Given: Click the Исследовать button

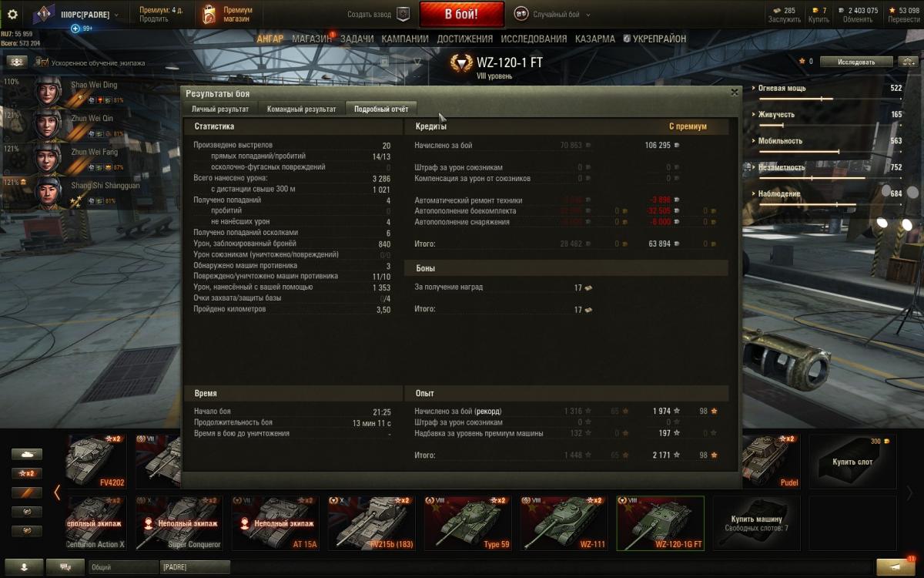Looking at the screenshot, I should click(856, 62).
